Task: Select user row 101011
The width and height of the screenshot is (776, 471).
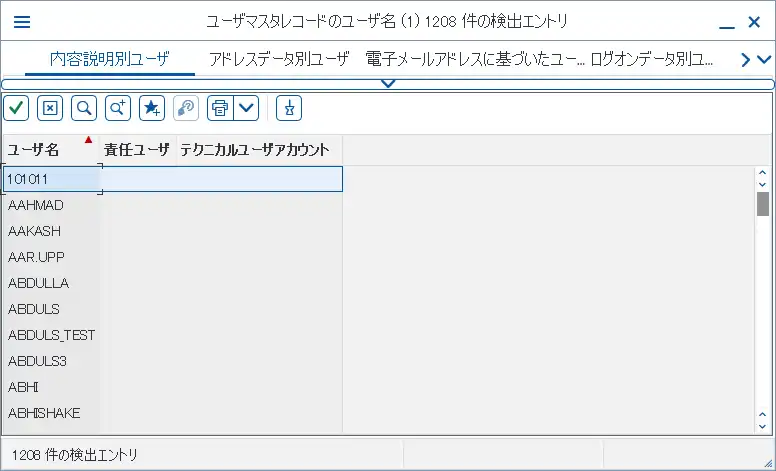Action: (173, 179)
